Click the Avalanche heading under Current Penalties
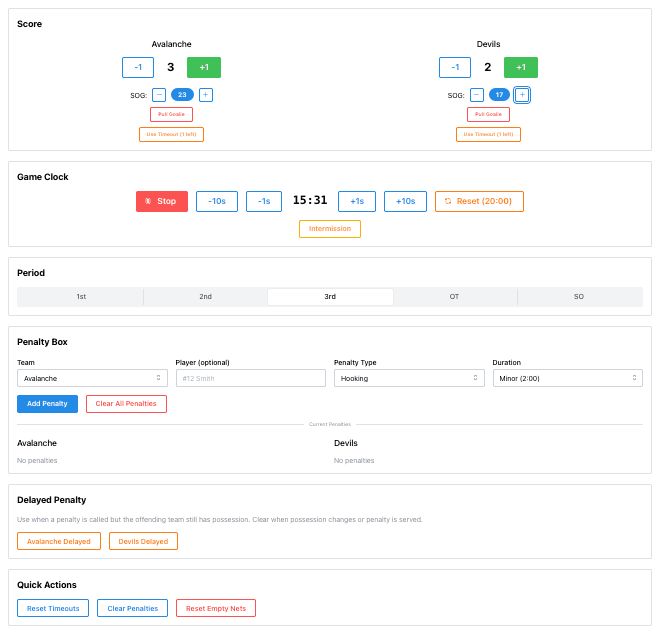 pyautogui.click(x=37, y=443)
